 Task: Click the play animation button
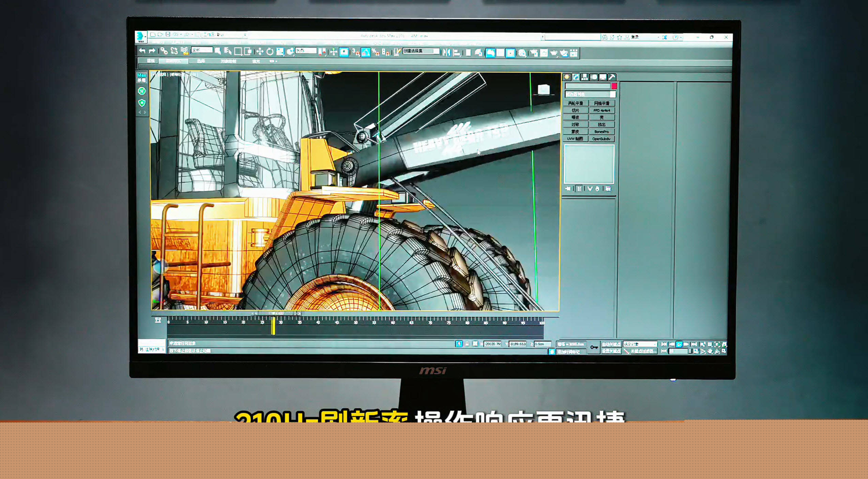pyautogui.click(x=679, y=344)
